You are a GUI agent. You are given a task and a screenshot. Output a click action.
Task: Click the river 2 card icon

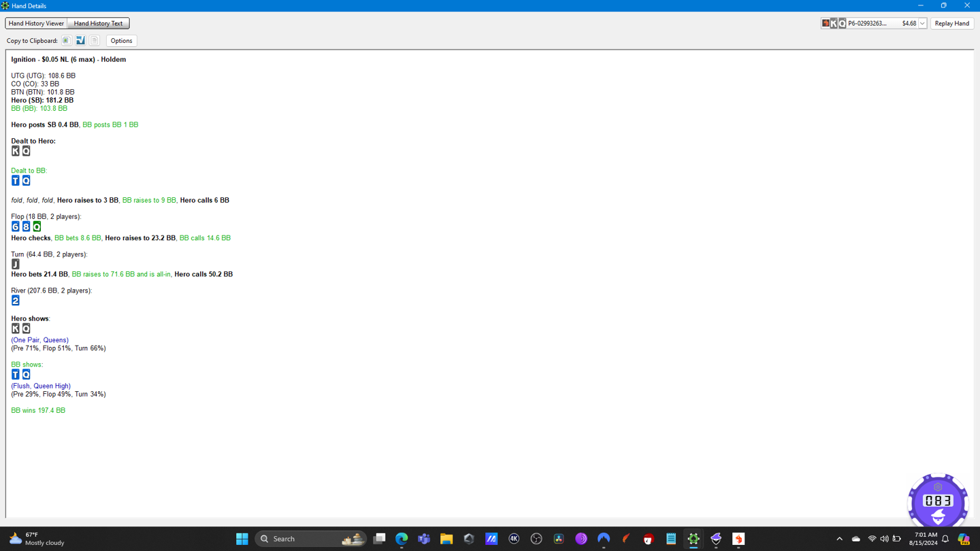pos(16,301)
